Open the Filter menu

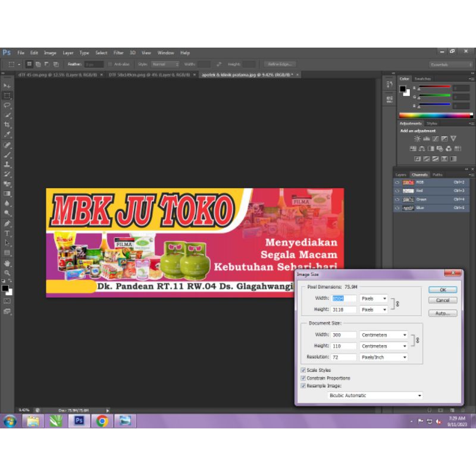coord(118,52)
